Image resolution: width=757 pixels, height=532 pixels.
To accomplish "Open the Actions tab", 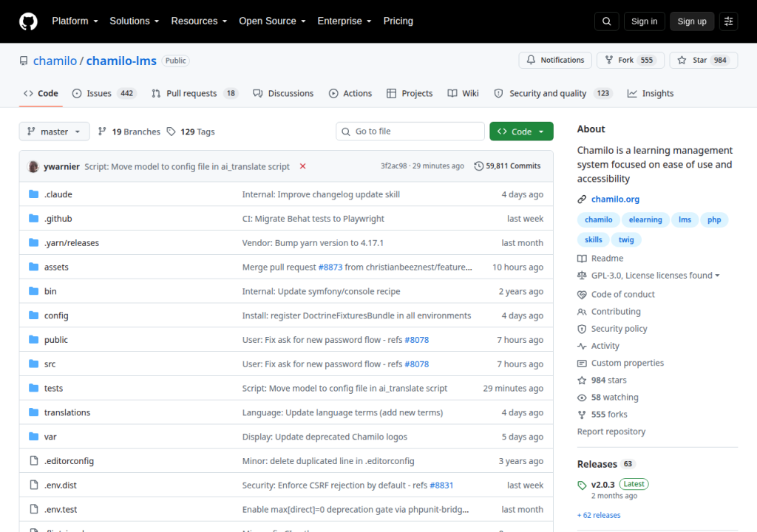I will [350, 93].
